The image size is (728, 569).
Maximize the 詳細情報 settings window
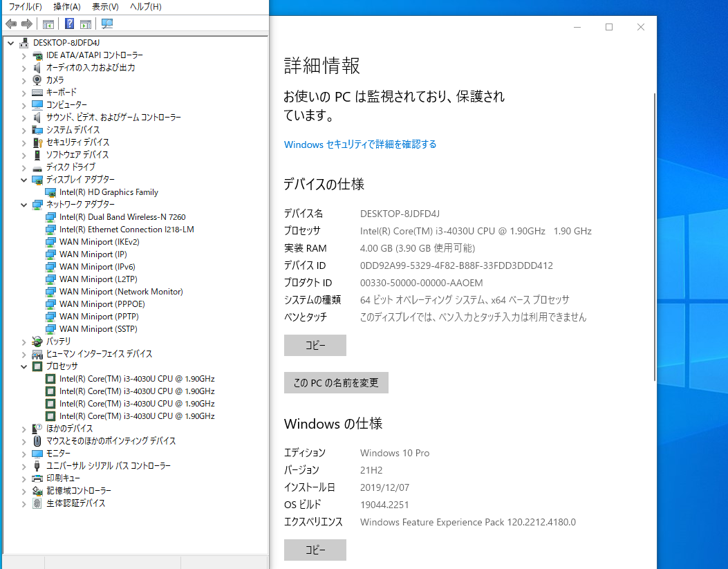pos(609,28)
